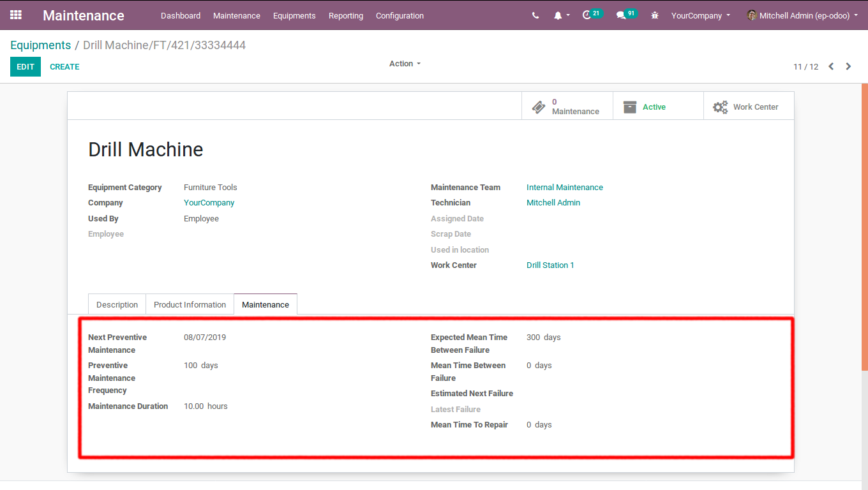This screenshot has width=868, height=490.
Task: Click the Mean Time To Repair label
Action: tap(469, 425)
